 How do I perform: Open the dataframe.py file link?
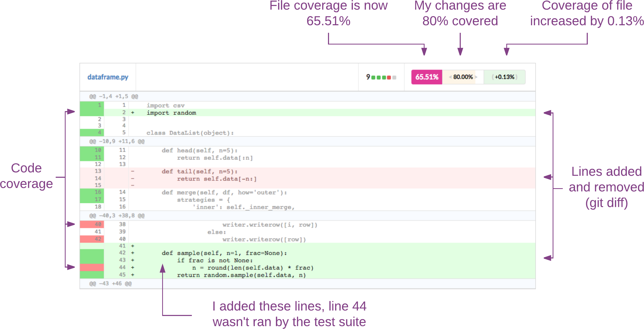coord(108,77)
